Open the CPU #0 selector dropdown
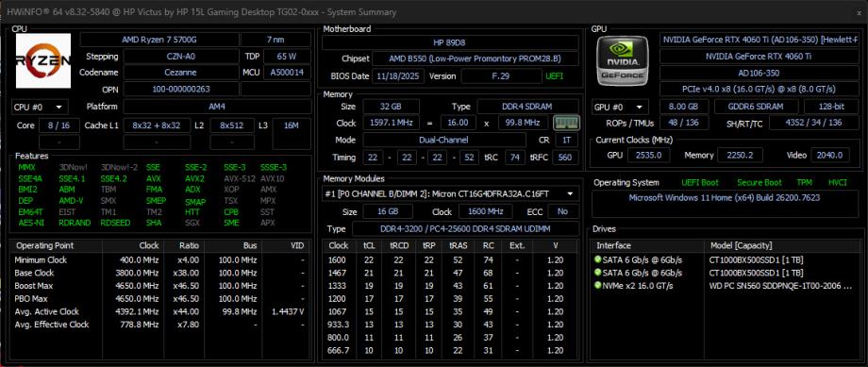Screen dimensions: 868x367 pyautogui.click(x=40, y=107)
